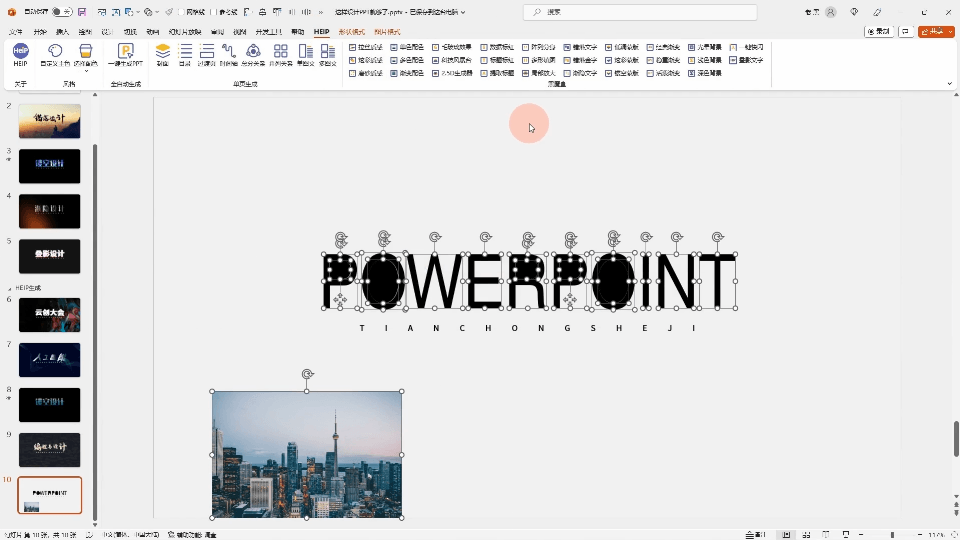960x540 pixels.
Task: Switch to the 视图 tab
Action: [x=240, y=32]
